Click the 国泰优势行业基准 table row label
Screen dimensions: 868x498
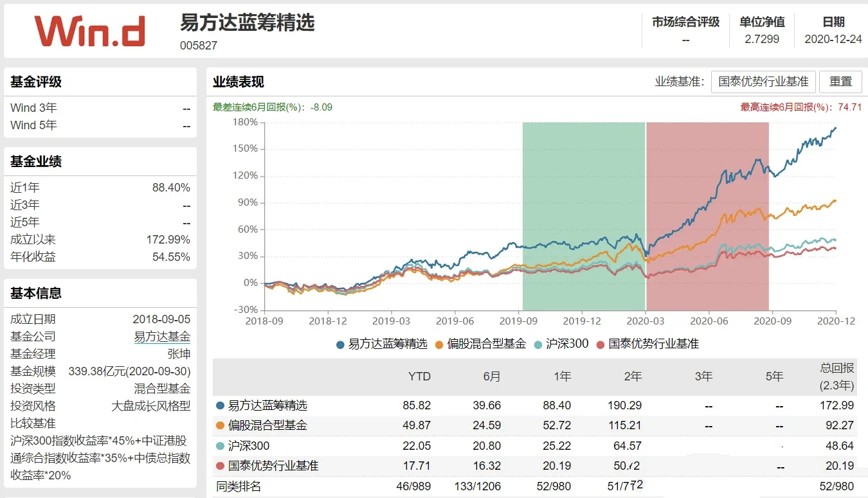273,466
